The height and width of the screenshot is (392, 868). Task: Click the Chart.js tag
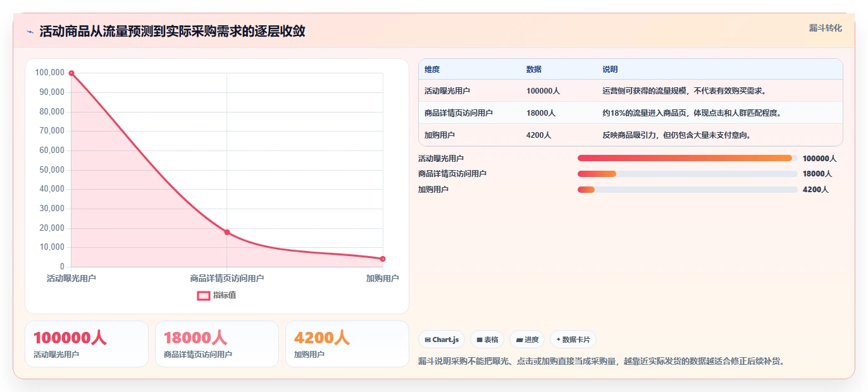(442, 340)
